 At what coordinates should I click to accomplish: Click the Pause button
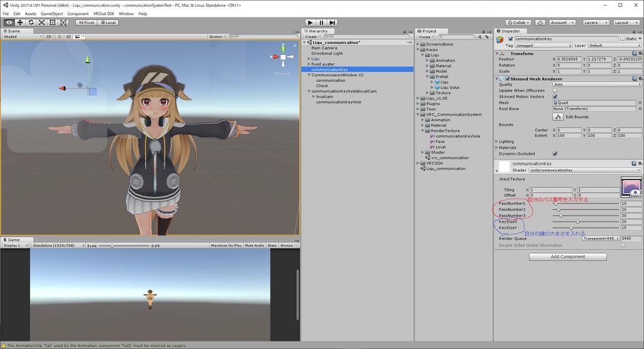pos(321,23)
